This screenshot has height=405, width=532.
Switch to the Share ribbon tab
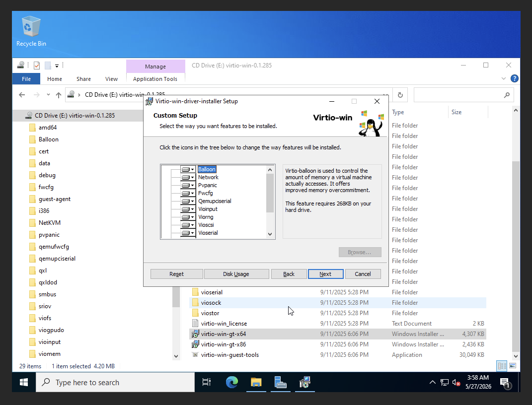[83, 78]
